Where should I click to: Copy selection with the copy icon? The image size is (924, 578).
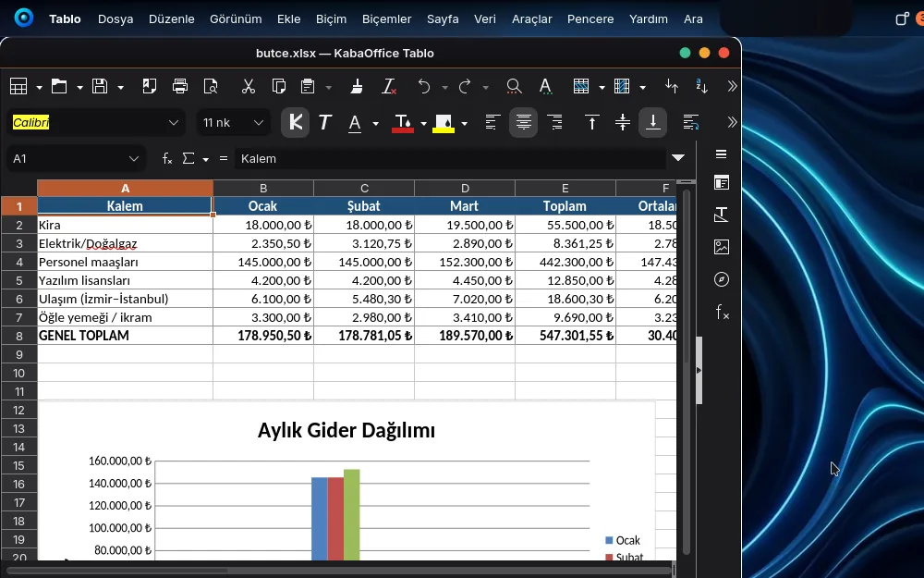click(x=279, y=86)
